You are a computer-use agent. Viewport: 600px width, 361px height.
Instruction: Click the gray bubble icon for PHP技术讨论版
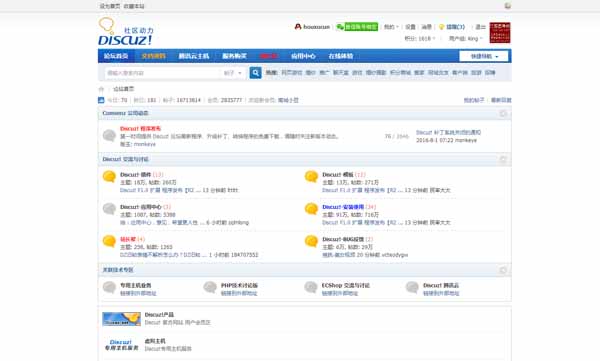click(x=210, y=287)
